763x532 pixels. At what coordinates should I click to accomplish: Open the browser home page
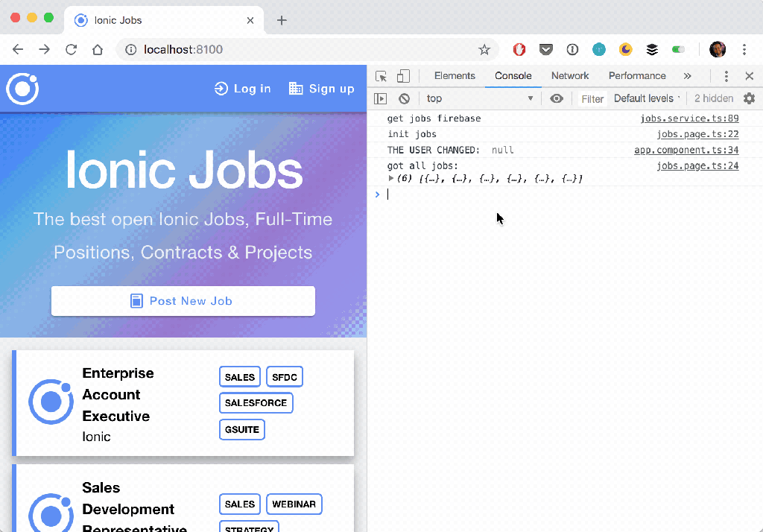click(98, 49)
